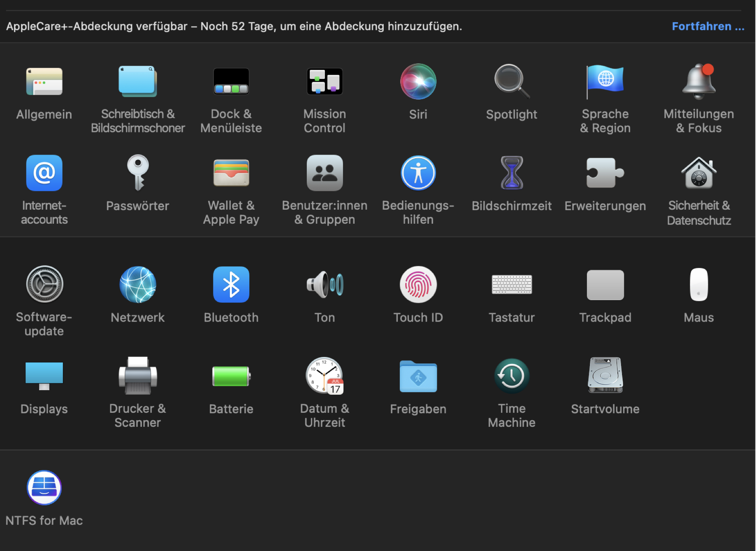Open Wallet & Apple Pay settings
This screenshot has height=551, width=756.
[x=231, y=173]
